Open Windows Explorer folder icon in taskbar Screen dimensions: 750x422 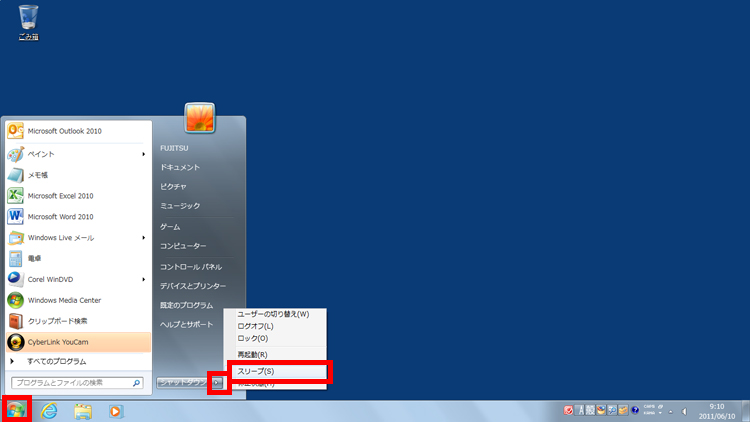coord(83,411)
